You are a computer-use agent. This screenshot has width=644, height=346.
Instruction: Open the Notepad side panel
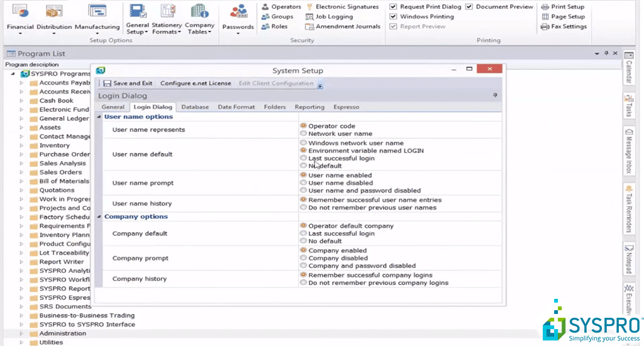click(x=629, y=260)
